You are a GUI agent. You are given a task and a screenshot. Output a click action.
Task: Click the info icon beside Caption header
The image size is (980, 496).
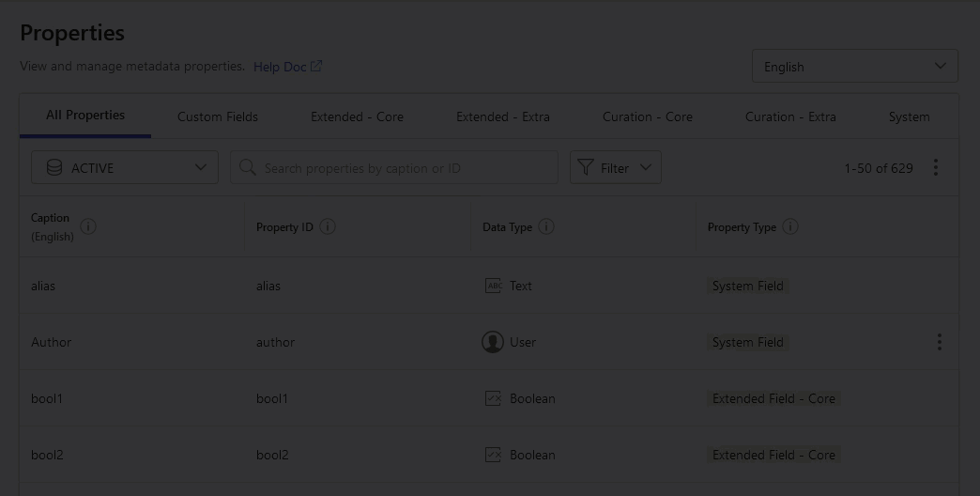coord(88,226)
